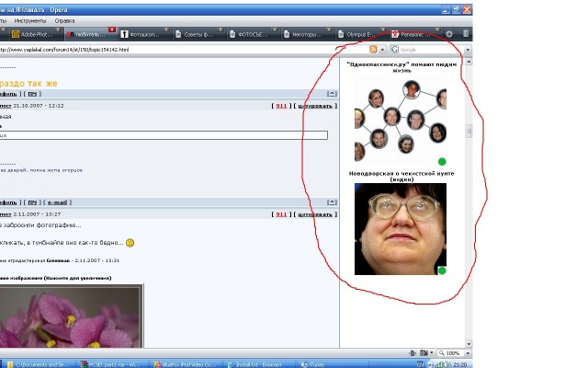
Task: Click the status bar camera icon
Action: click(424, 353)
